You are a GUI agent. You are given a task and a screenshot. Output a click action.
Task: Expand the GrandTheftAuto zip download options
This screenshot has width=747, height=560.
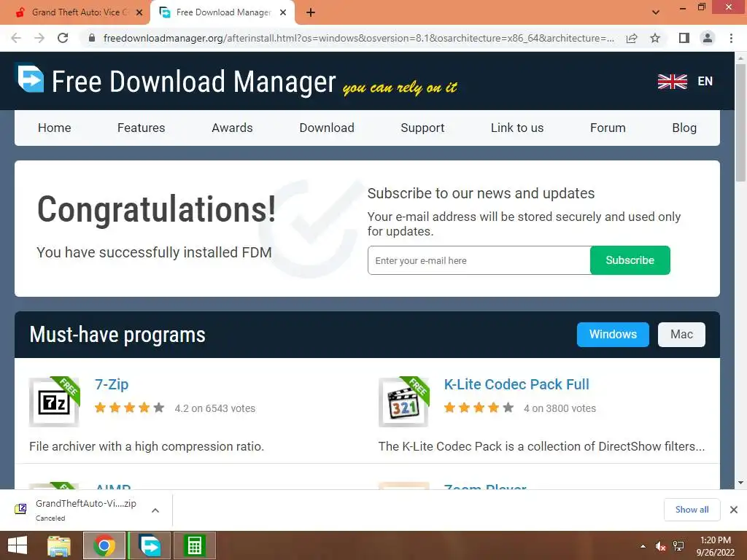(155, 510)
